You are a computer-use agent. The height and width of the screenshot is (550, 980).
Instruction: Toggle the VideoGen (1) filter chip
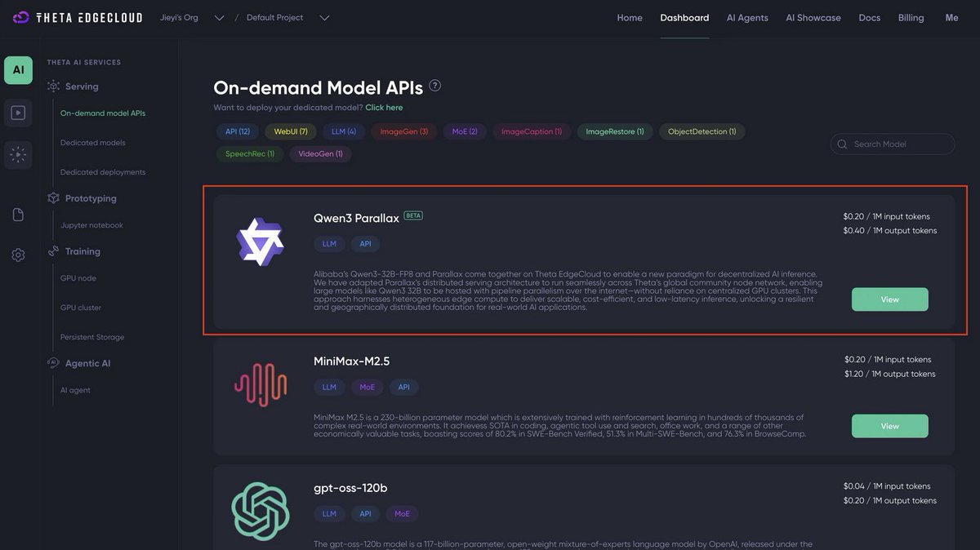320,153
